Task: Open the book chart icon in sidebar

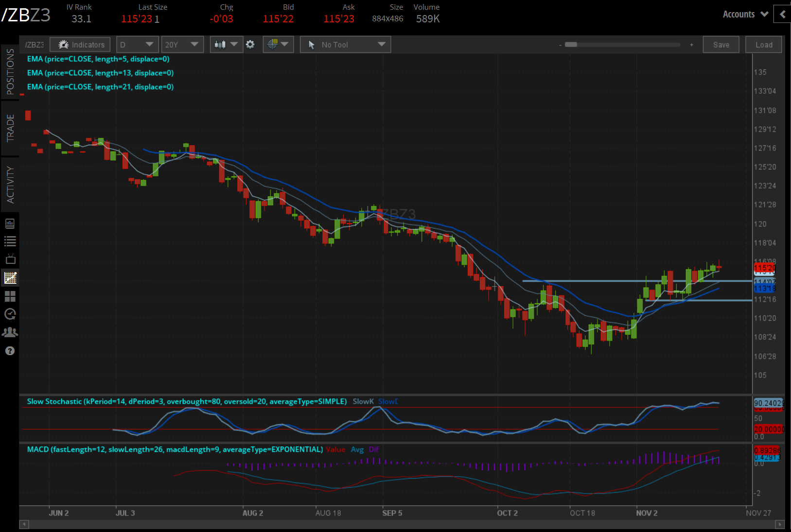Action: (10, 223)
